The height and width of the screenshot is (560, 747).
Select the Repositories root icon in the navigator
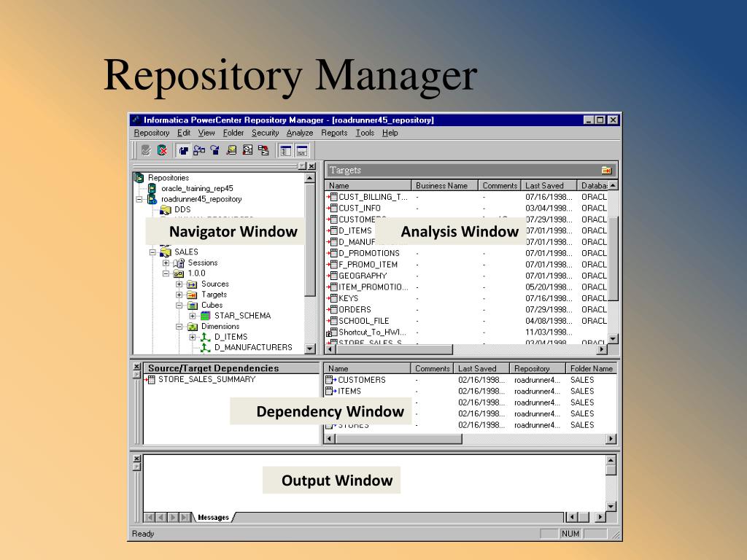click(x=139, y=178)
